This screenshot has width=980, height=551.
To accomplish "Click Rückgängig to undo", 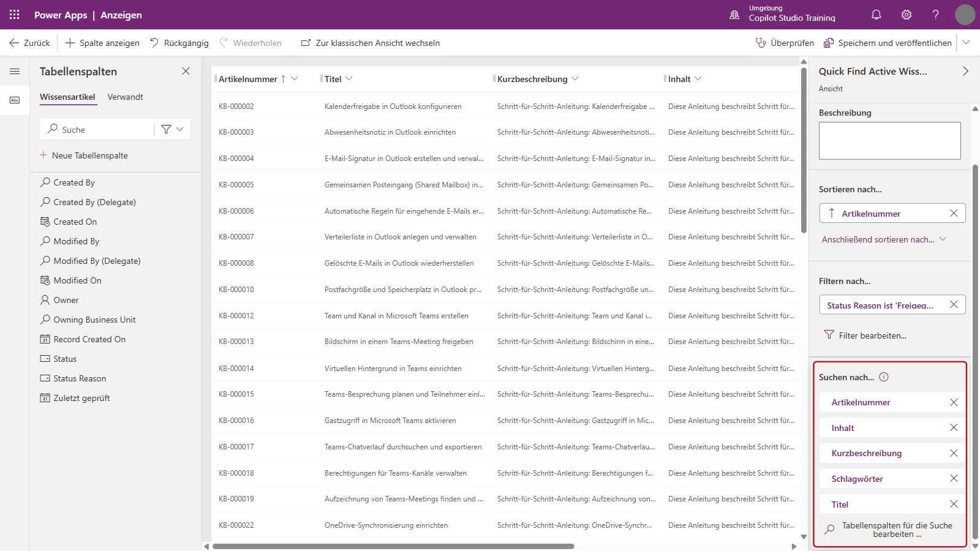I will [x=179, y=43].
